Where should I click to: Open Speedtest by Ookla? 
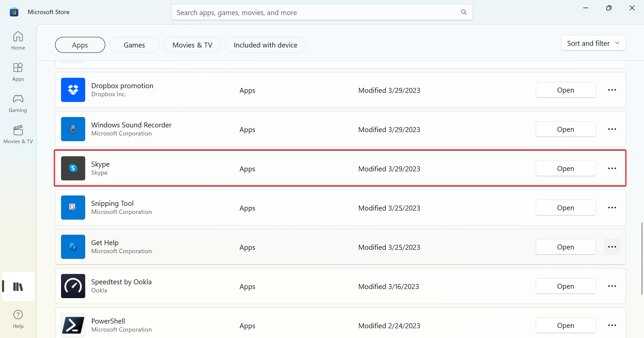tap(566, 286)
